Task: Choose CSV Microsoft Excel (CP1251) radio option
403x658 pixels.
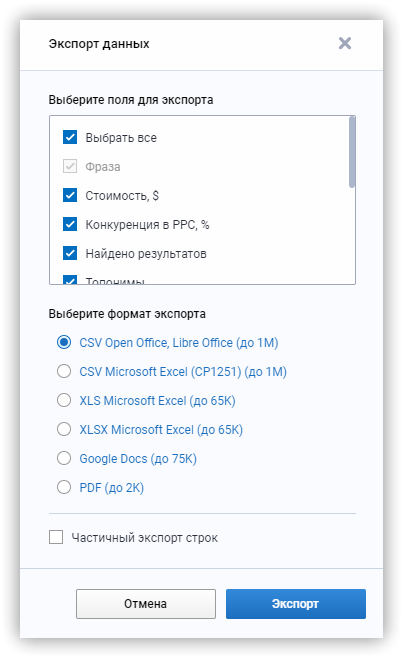Action: pyautogui.click(x=64, y=371)
